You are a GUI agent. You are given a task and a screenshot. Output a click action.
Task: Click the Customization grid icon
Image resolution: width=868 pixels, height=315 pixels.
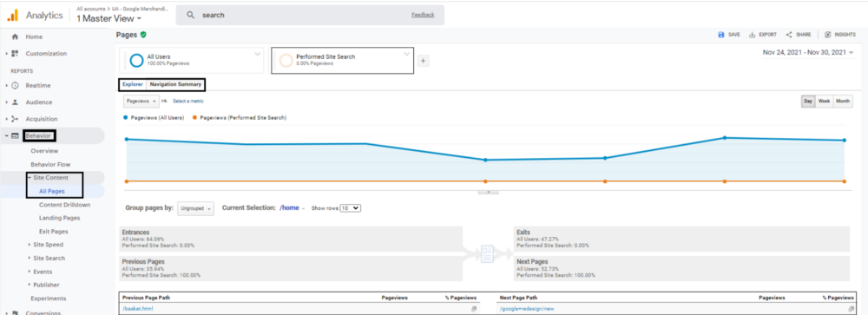pyautogui.click(x=15, y=54)
